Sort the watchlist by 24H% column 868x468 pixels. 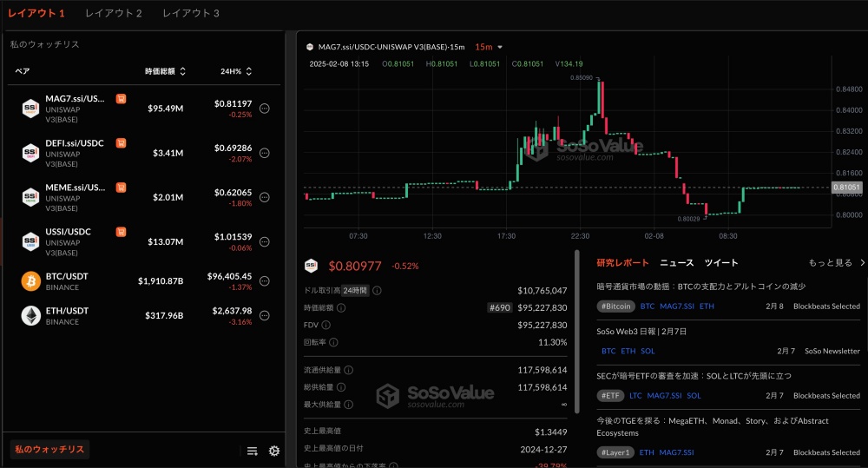[235, 71]
